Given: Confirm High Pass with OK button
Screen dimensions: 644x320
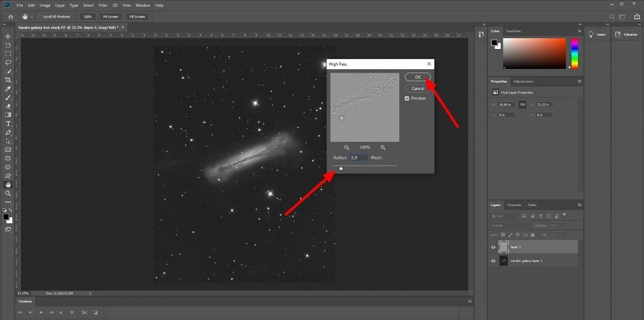Looking at the screenshot, I should [418, 77].
